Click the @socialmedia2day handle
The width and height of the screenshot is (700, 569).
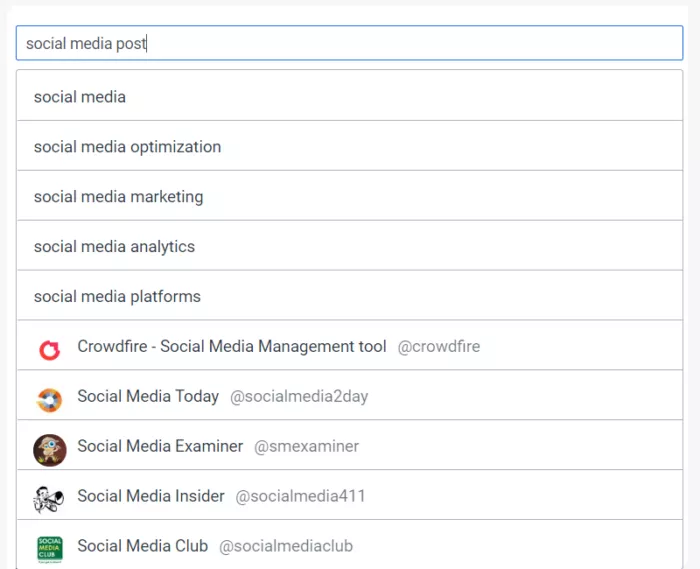click(299, 397)
